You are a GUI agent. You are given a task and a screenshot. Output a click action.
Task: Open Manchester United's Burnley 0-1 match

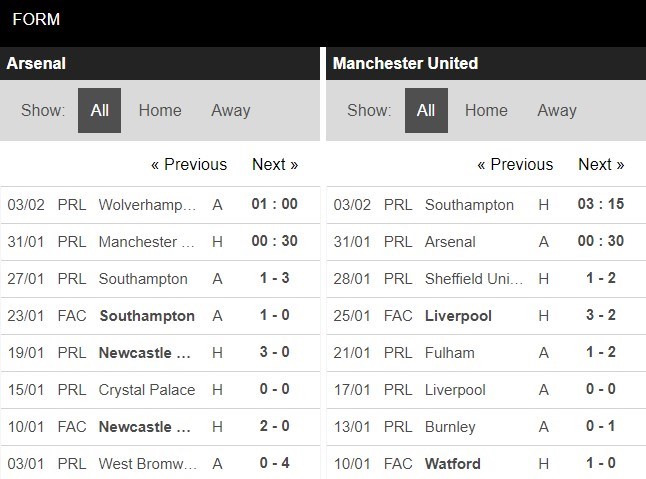[x=486, y=427]
